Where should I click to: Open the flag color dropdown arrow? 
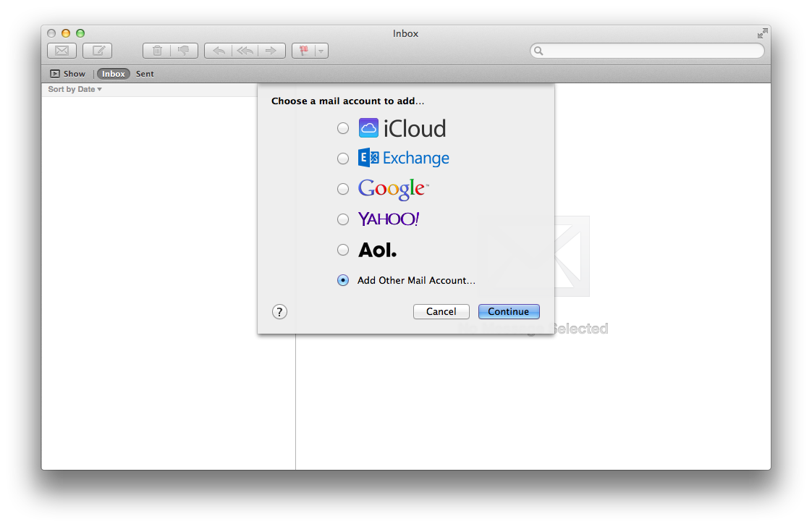click(x=321, y=51)
